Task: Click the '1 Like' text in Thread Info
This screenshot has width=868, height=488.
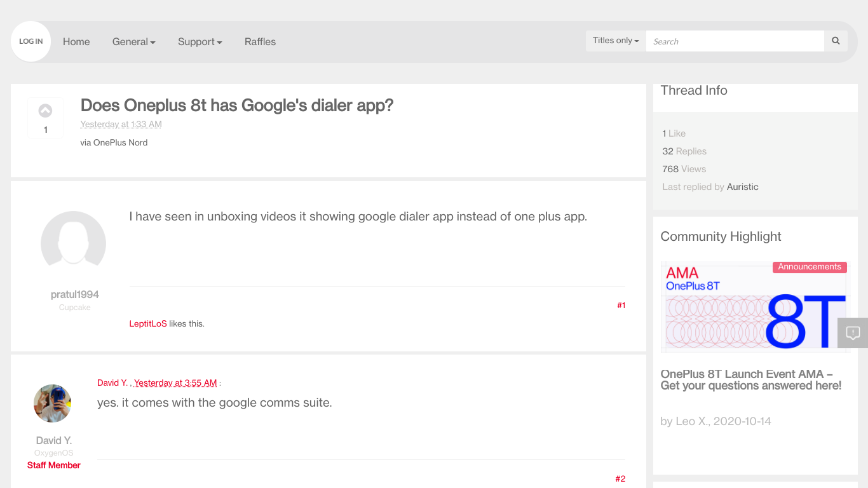Action: click(674, 133)
